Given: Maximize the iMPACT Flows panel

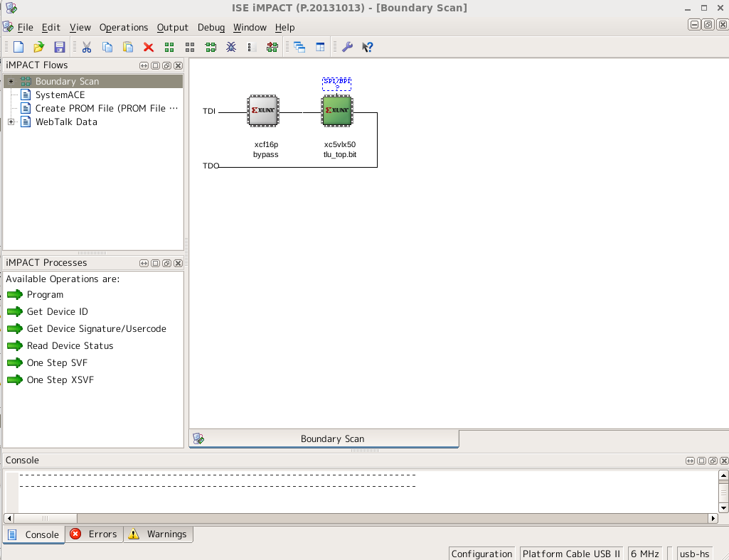Looking at the screenshot, I should tap(155, 66).
